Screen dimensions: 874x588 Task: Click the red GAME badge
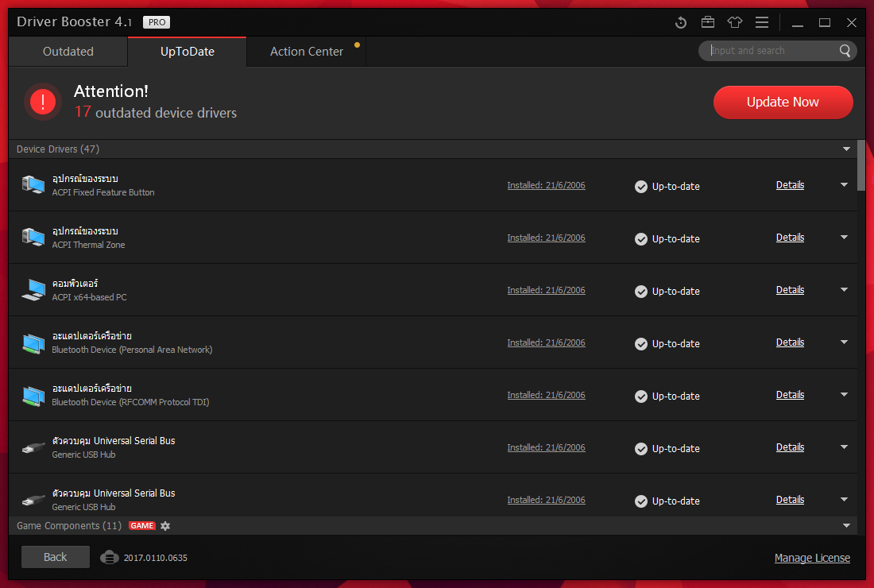(x=142, y=525)
